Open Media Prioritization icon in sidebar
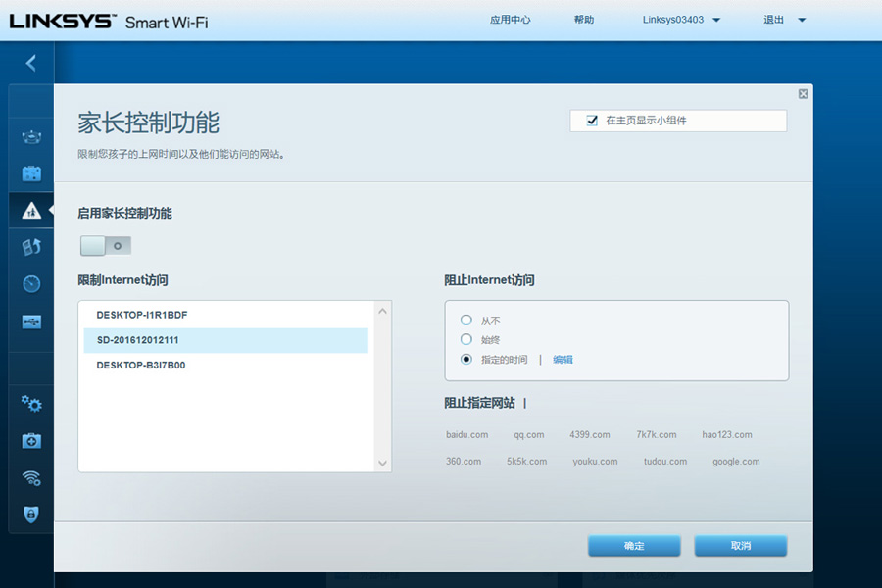The height and width of the screenshot is (588, 882). click(31, 247)
